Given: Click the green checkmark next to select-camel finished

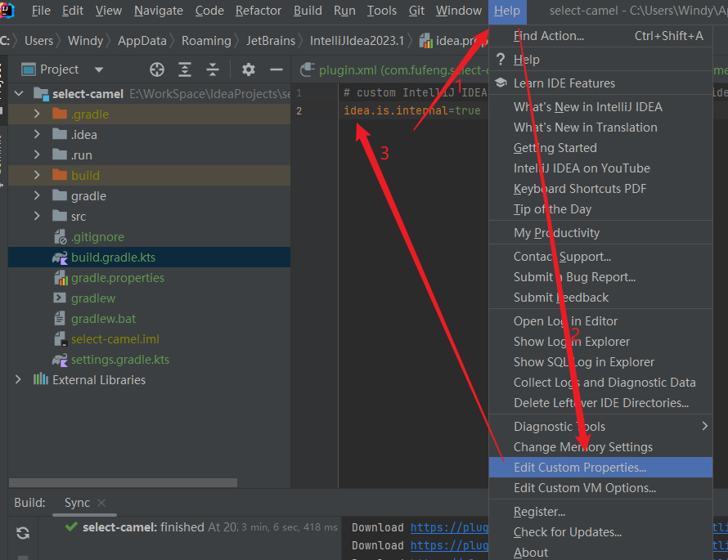Looking at the screenshot, I should point(71,527).
